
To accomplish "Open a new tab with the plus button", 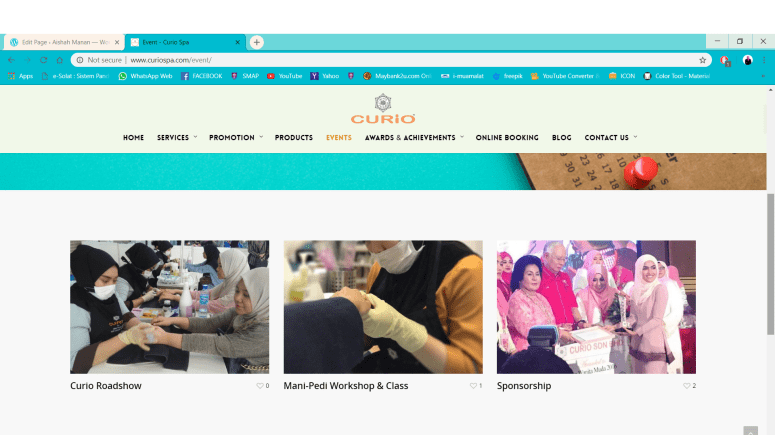I will coord(257,43).
